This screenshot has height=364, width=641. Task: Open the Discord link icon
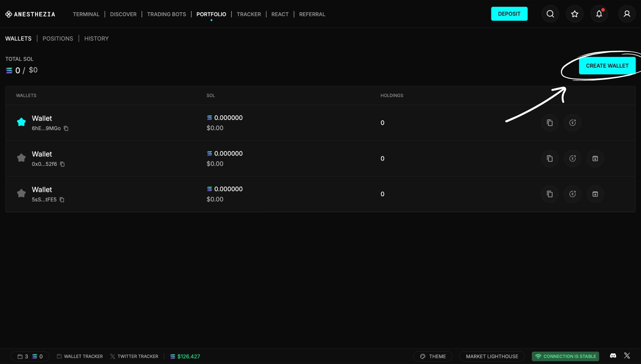pyautogui.click(x=613, y=356)
